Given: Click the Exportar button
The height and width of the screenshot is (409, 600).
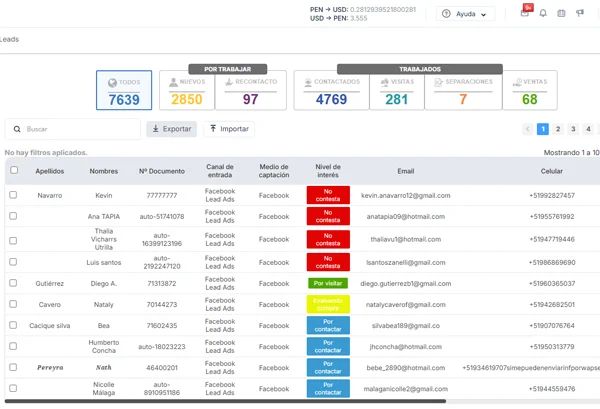Looking at the screenshot, I should click(171, 129).
